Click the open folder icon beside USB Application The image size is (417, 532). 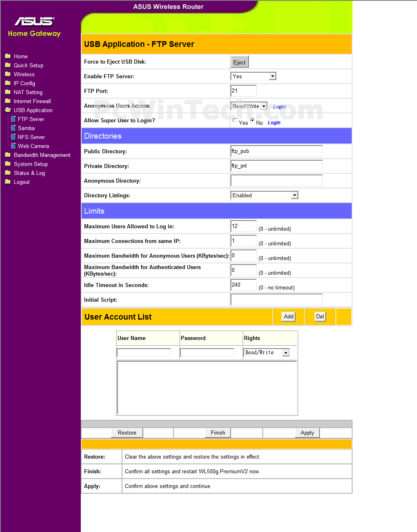(8, 110)
